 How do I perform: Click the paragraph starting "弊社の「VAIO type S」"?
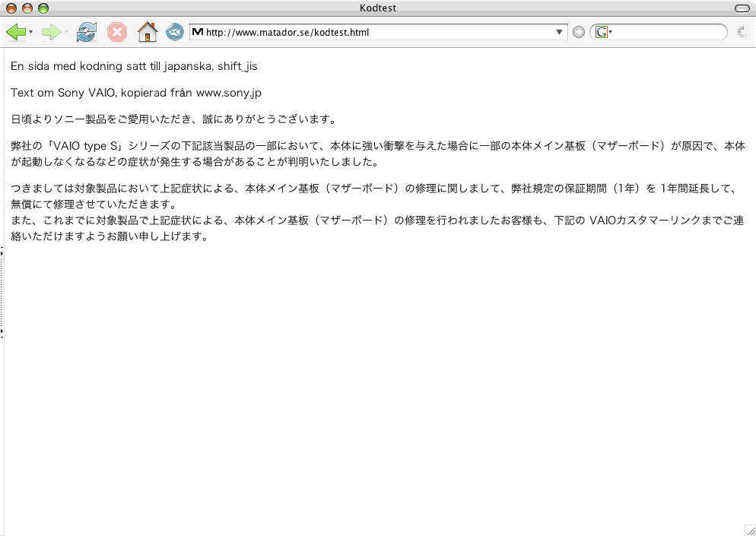coord(378,154)
